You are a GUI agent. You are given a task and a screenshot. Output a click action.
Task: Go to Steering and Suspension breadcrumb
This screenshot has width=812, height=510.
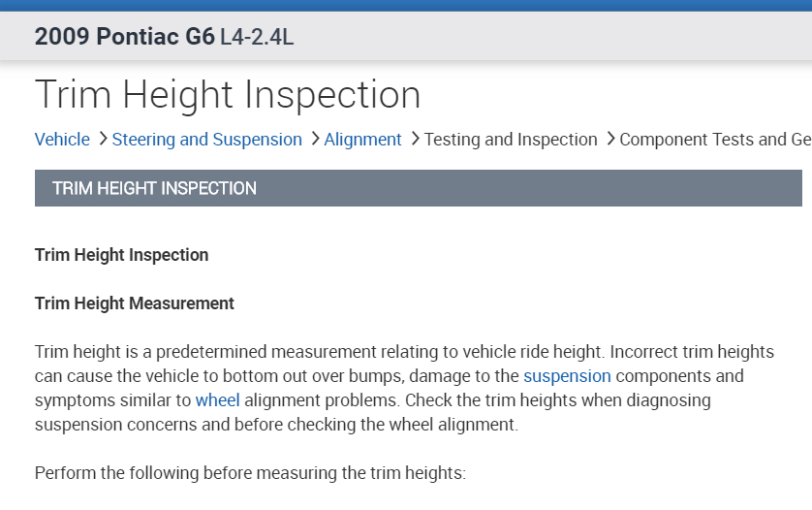pyautogui.click(x=206, y=140)
